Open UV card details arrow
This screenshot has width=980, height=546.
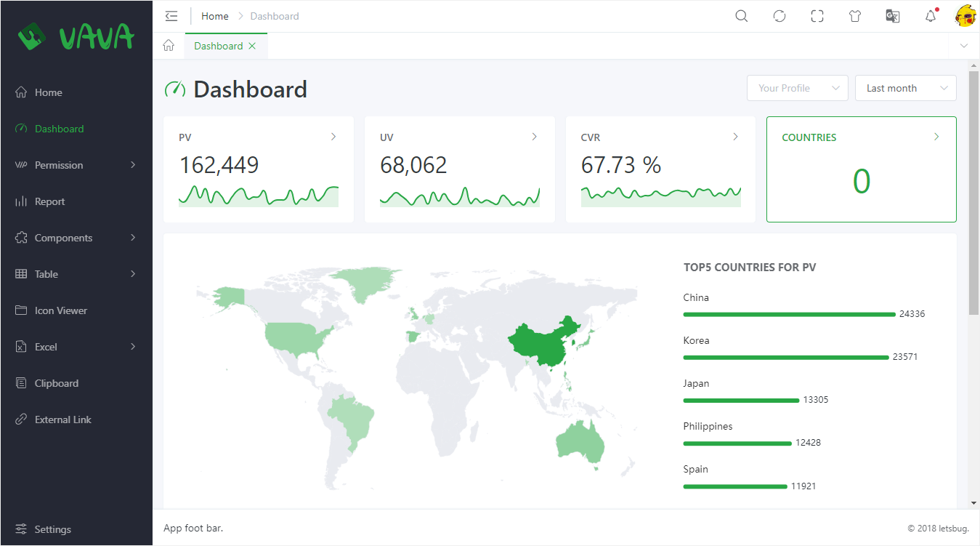coord(535,137)
